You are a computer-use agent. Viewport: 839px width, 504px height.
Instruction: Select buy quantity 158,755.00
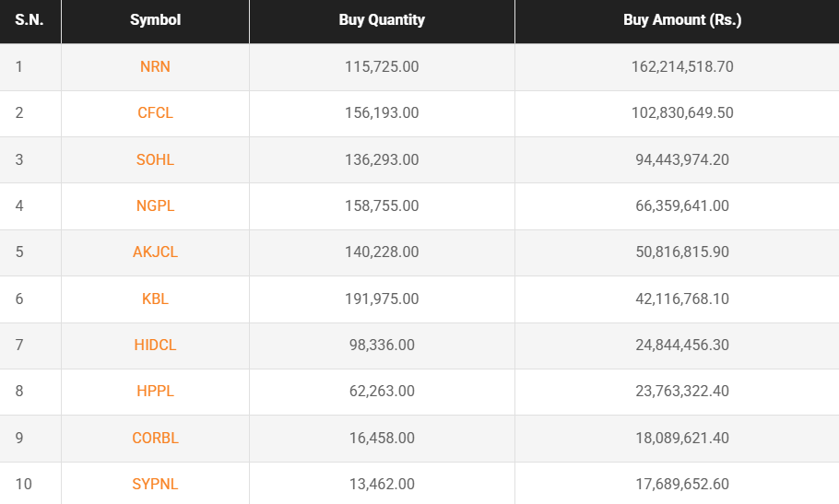point(382,205)
